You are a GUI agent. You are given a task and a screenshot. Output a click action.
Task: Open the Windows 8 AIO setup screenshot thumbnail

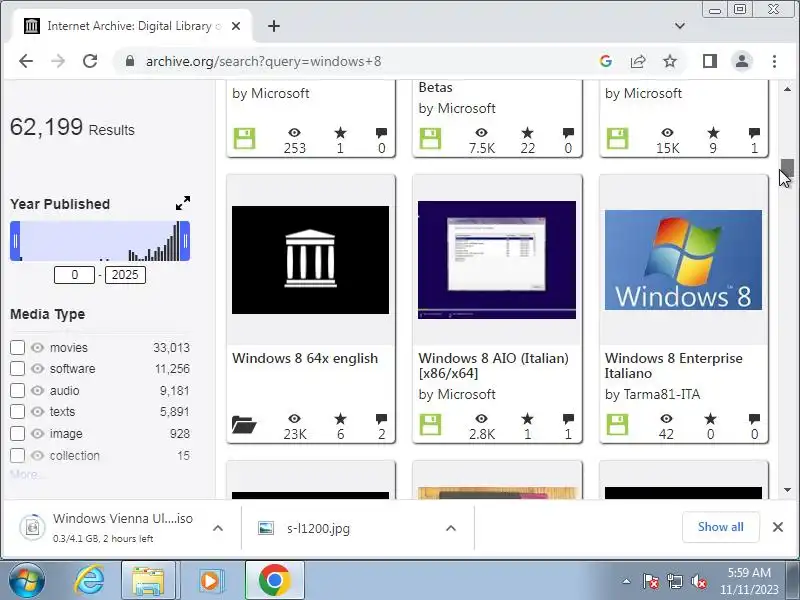pyautogui.click(x=497, y=260)
